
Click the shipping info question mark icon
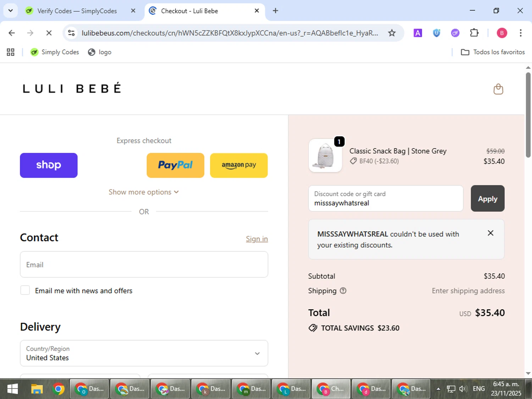(x=343, y=291)
